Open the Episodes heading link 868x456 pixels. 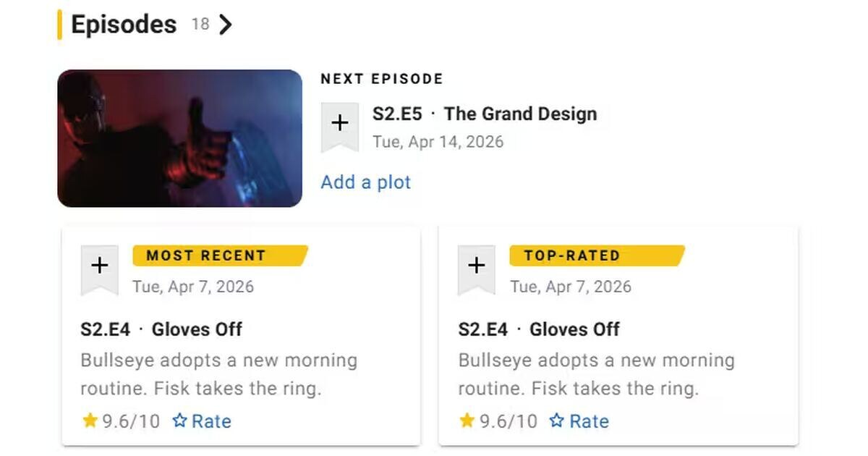[124, 25]
